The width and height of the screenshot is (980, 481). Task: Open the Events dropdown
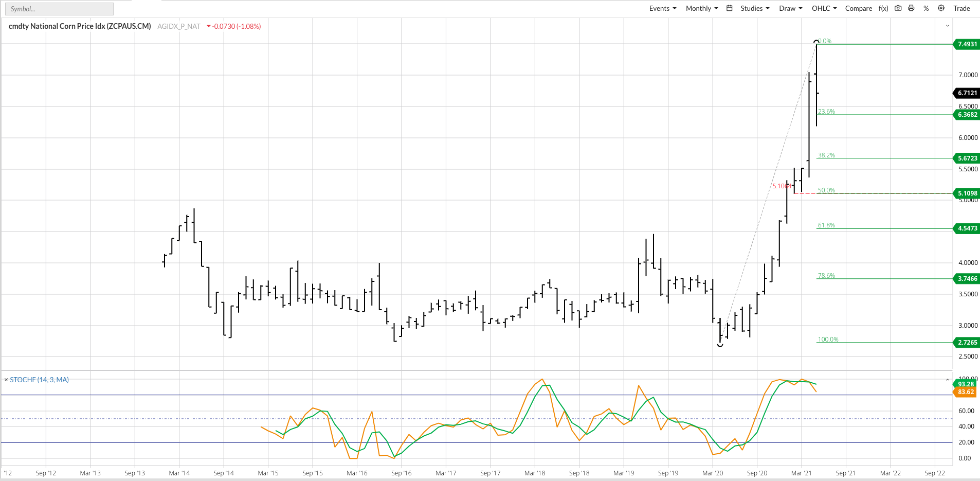coord(662,8)
